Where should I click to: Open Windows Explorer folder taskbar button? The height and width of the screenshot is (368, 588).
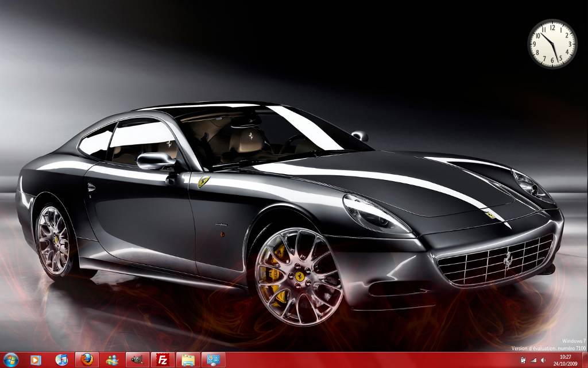click(188, 360)
